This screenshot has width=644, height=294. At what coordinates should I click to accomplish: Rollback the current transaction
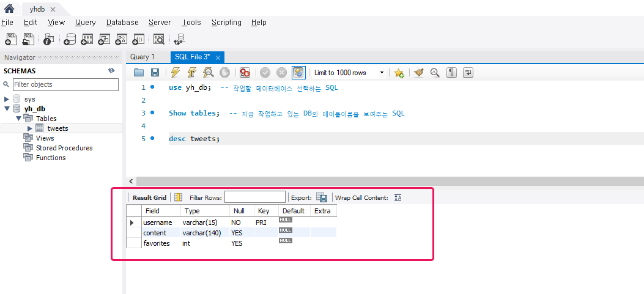281,73
